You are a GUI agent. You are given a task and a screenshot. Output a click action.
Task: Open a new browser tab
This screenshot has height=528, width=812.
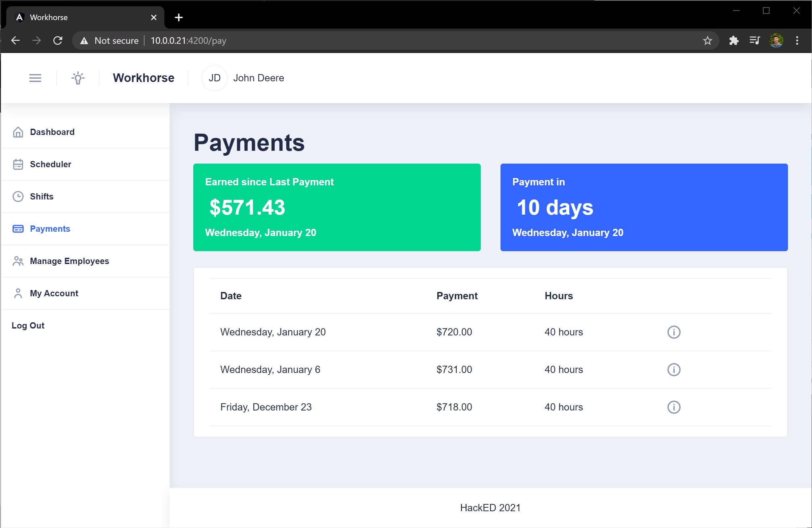[x=179, y=17]
